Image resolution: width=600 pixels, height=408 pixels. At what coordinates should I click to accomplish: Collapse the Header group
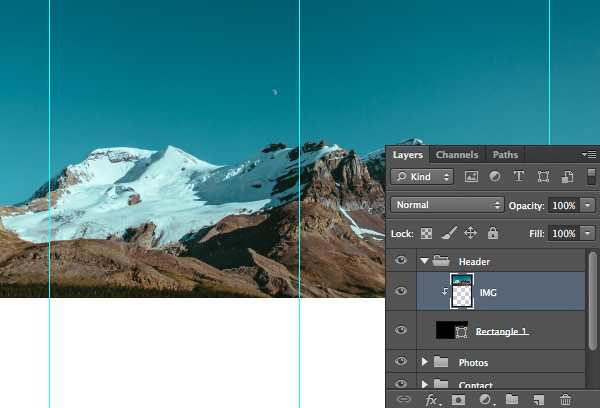424,261
